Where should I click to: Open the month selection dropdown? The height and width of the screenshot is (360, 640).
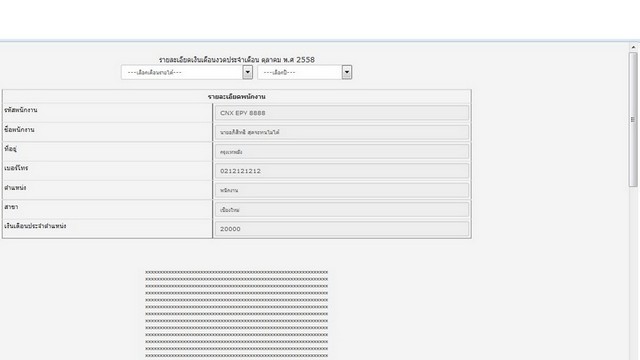click(187, 72)
